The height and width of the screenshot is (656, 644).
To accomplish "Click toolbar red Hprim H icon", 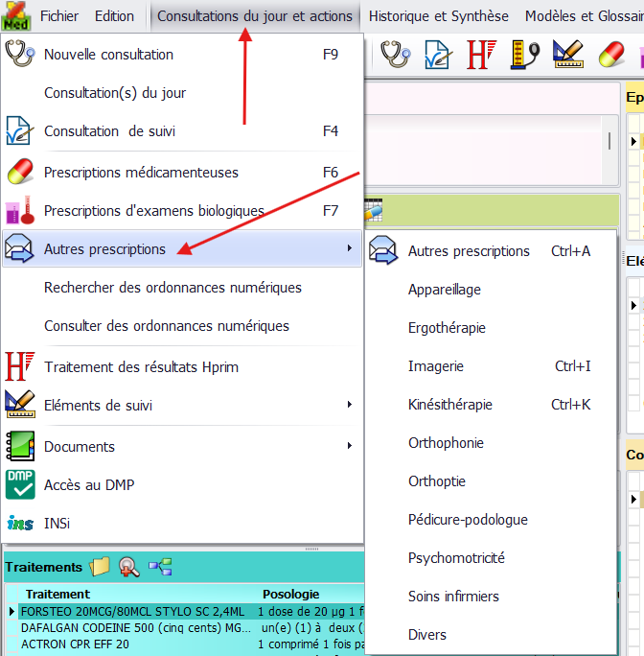I will point(481,55).
